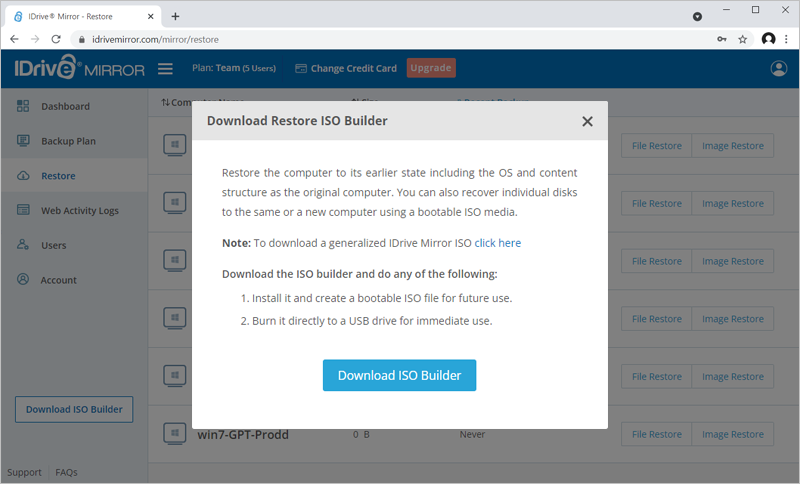Open the Chrome profile icon
800x484 pixels.
pos(768,39)
